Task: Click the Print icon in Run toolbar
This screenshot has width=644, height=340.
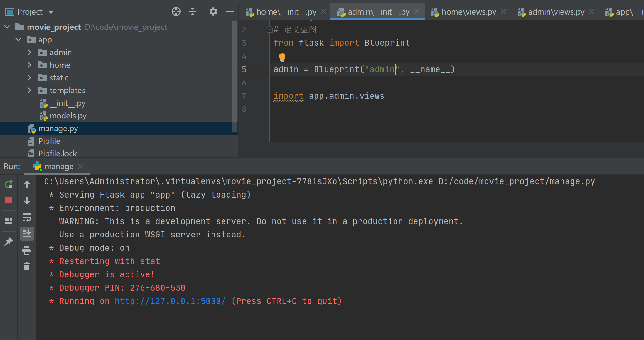Action: click(x=27, y=250)
